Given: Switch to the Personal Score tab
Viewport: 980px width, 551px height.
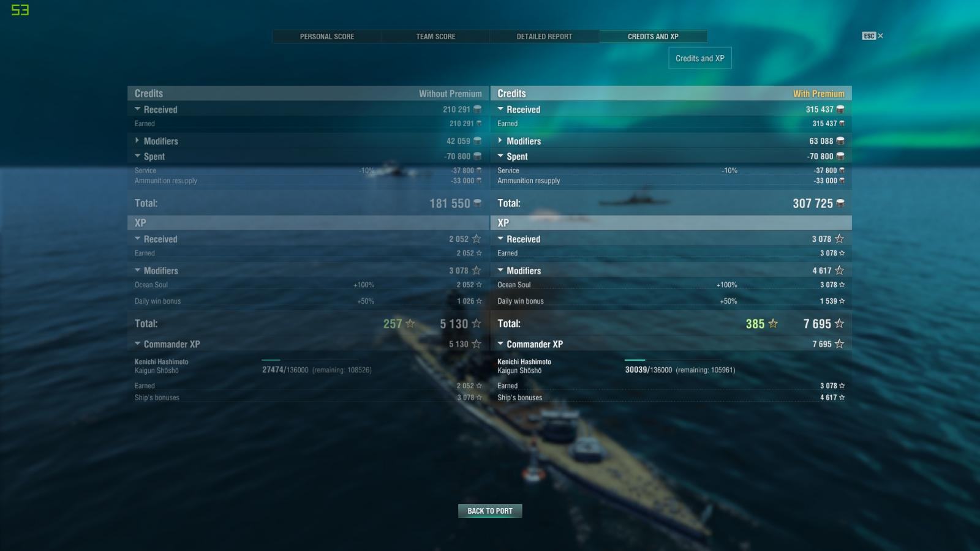Looking at the screenshot, I should (327, 37).
